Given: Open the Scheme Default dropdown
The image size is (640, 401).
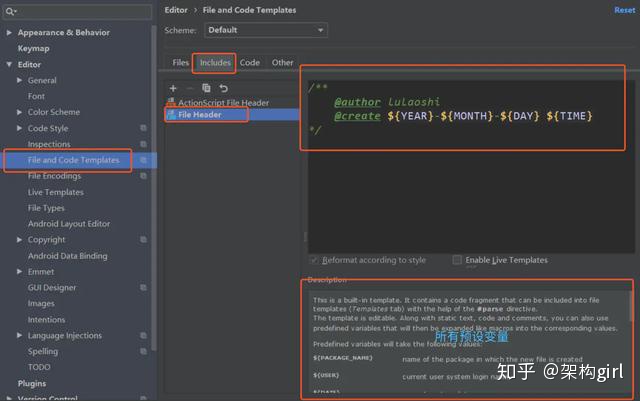Looking at the screenshot, I should pyautogui.click(x=266, y=30).
